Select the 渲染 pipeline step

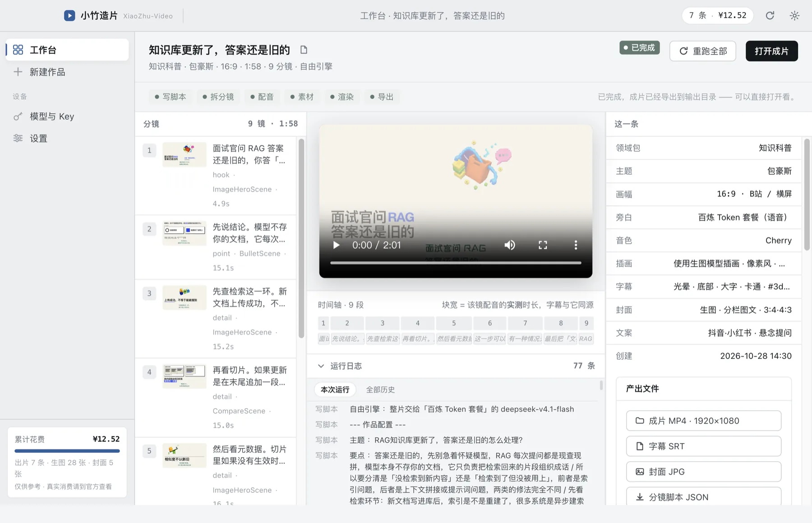[341, 97]
